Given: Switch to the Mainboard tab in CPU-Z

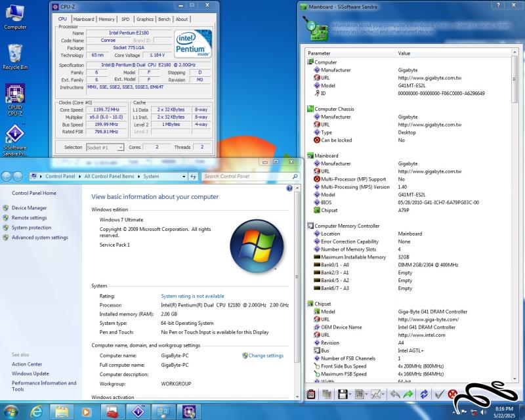Looking at the screenshot, I should (x=84, y=20).
